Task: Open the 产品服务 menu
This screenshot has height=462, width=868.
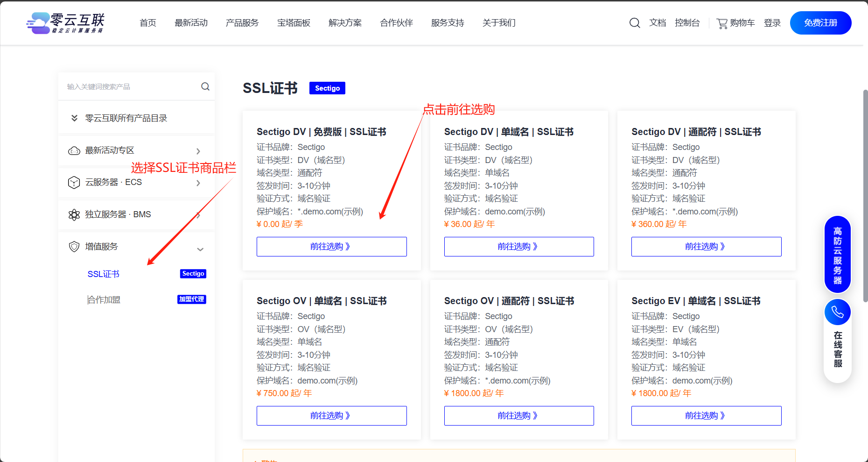Action: click(x=242, y=23)
